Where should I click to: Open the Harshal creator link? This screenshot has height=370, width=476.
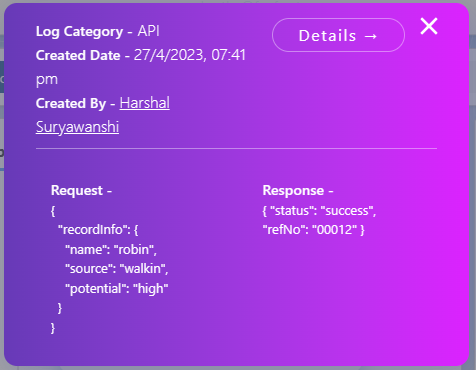point(145,103)
